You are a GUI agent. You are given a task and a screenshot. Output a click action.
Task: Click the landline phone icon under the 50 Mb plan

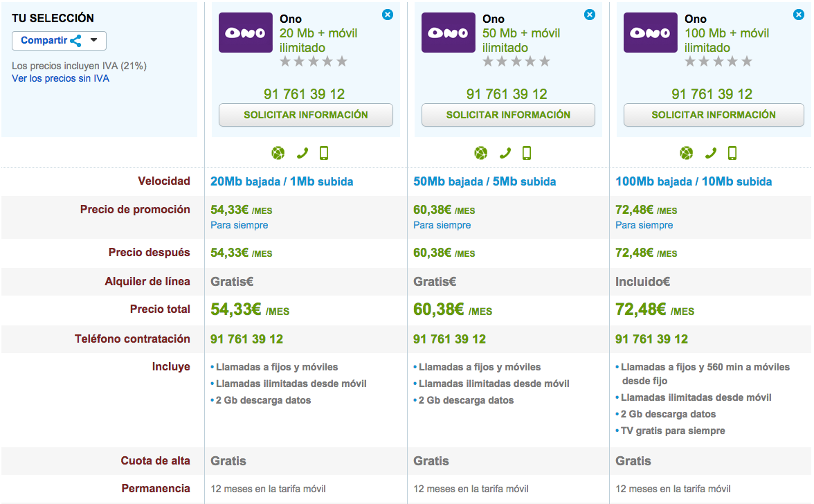[505, 153]
